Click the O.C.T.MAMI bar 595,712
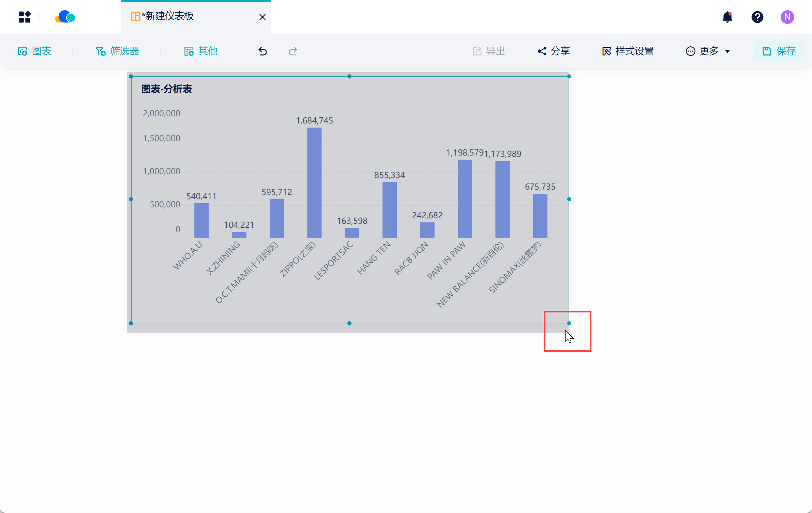812x513 pixels. point(277,219)
